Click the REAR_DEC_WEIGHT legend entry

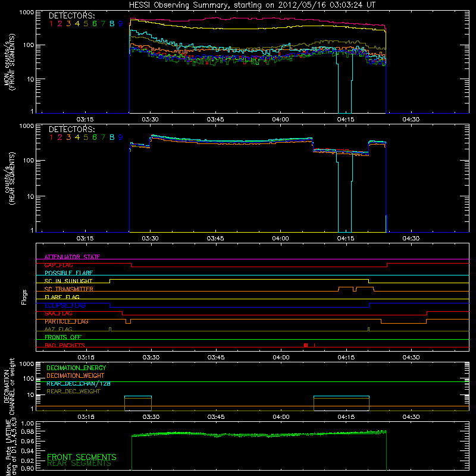point(73,392)
